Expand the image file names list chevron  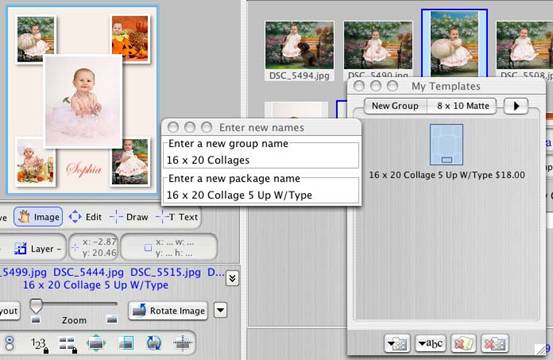(x=232, y=279)
